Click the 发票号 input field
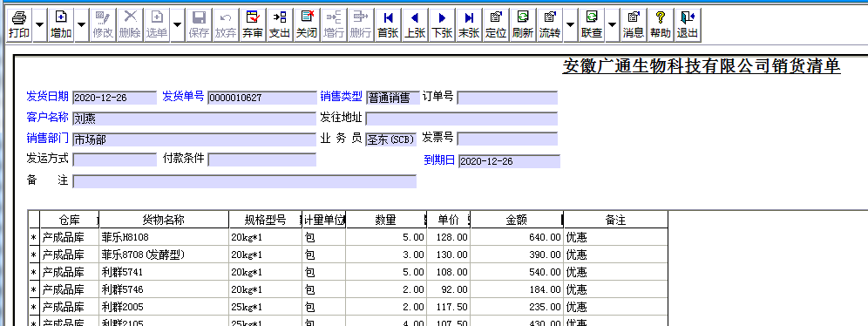The height and width of the screenshot is (326, 868). [507, 139]
